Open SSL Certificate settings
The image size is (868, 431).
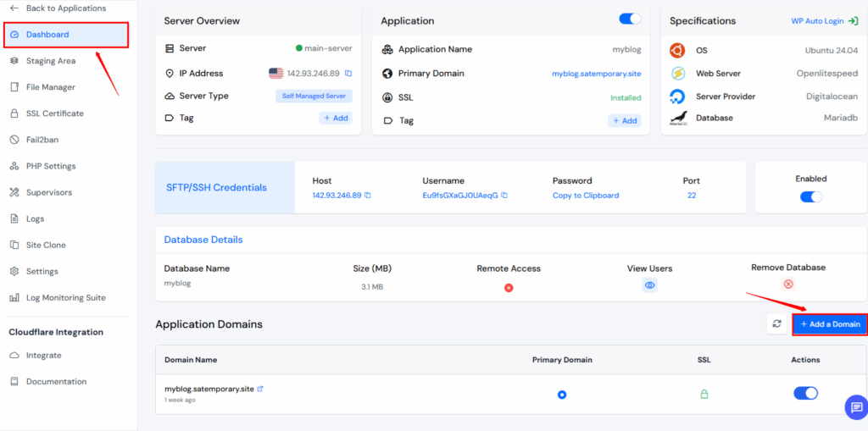(x=55, y=113)
